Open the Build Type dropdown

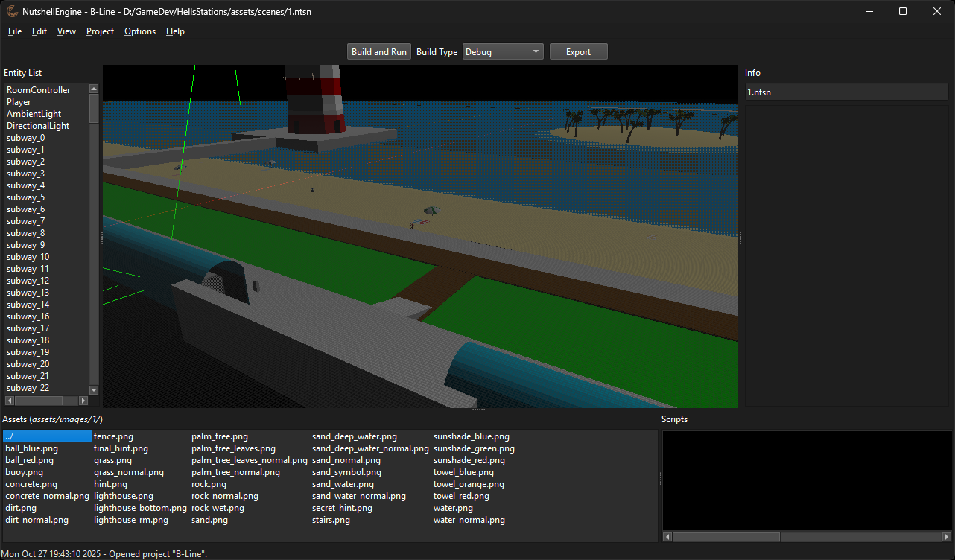[x=533, y=51]
